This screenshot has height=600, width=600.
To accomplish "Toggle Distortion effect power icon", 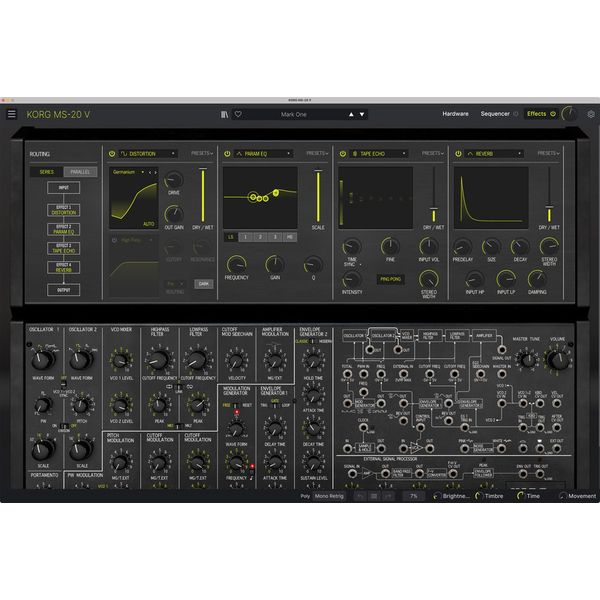I will [x=112, y=154].
